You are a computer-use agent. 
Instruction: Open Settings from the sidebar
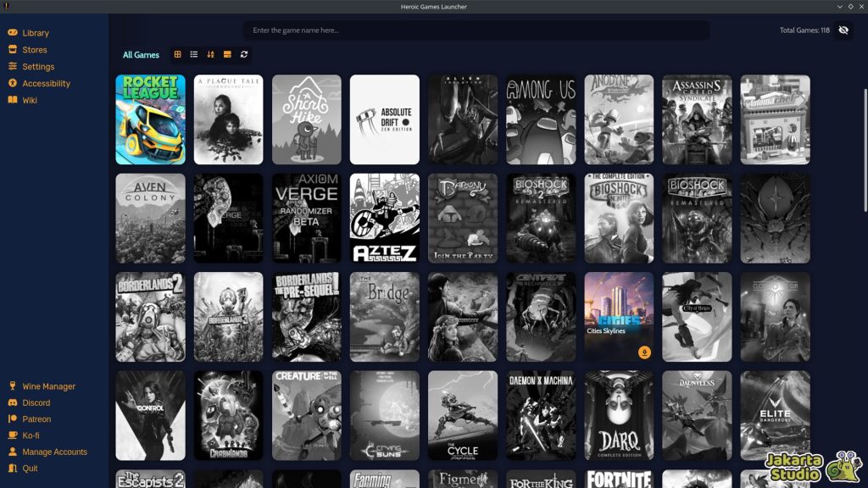click(38, 67)
